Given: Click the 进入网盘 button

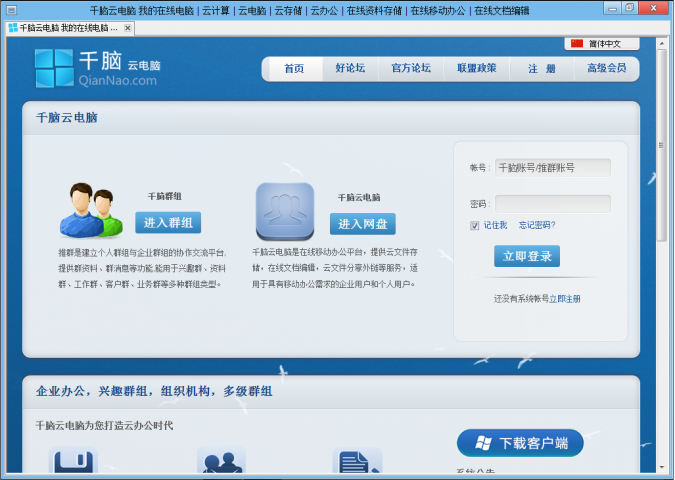Looking at the screenshot, I should coord(362,224).
